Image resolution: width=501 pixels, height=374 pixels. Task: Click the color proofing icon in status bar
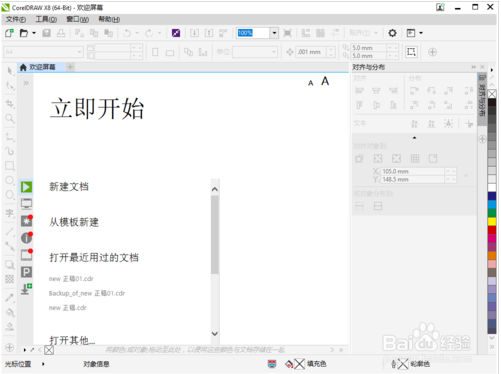point(272,364)
